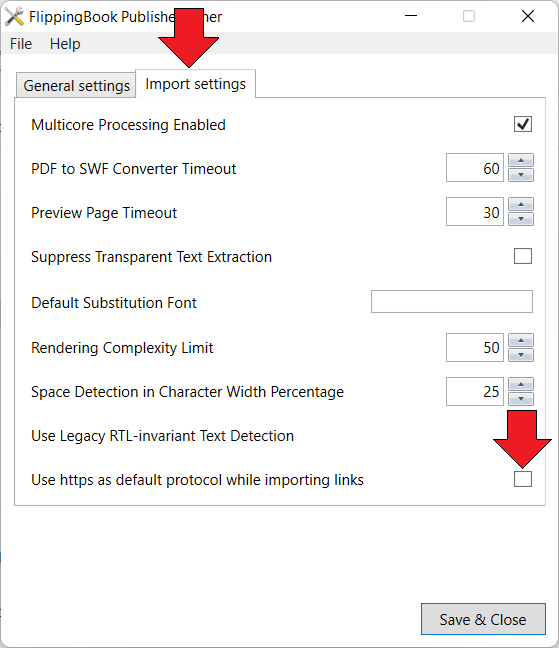Increase PDF to SWF Converter Timeout
Image resolution: width=559 pixels, height=648 pixels.
(x=521, y=160)
